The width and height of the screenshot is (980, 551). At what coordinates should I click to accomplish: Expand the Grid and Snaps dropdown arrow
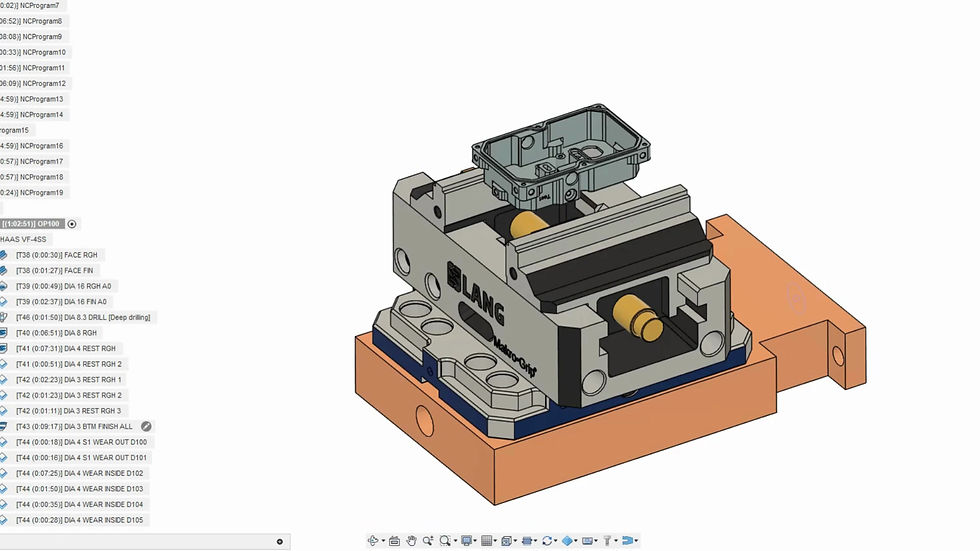coord(495,541)
